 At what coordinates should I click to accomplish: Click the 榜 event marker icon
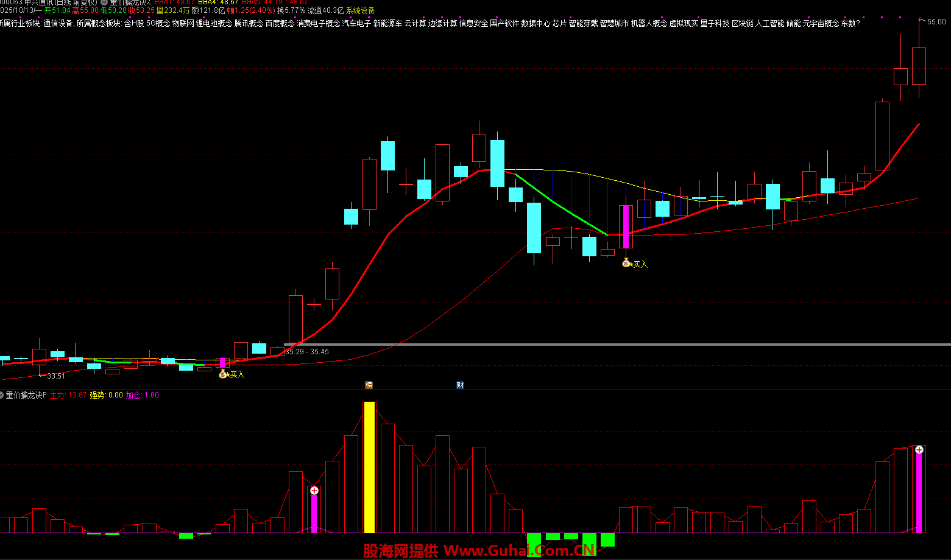[x=369, y=385]
